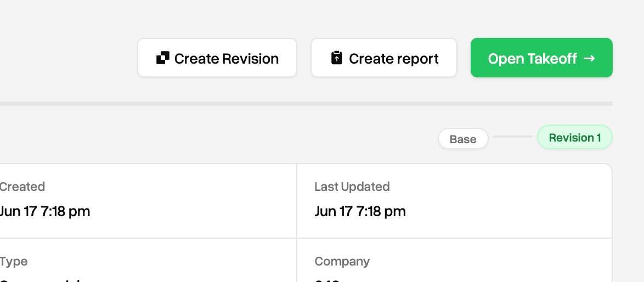Click the Create Revision button
The width and height of the screenshot is (644, 282).
[x=217, y=58]
